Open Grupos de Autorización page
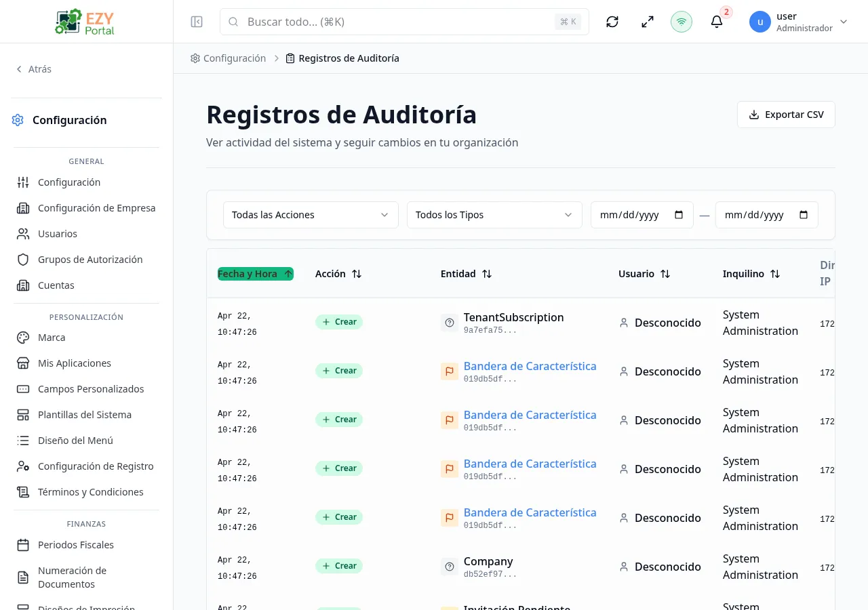This screenshot has height=610, width=868. [87, 260]
